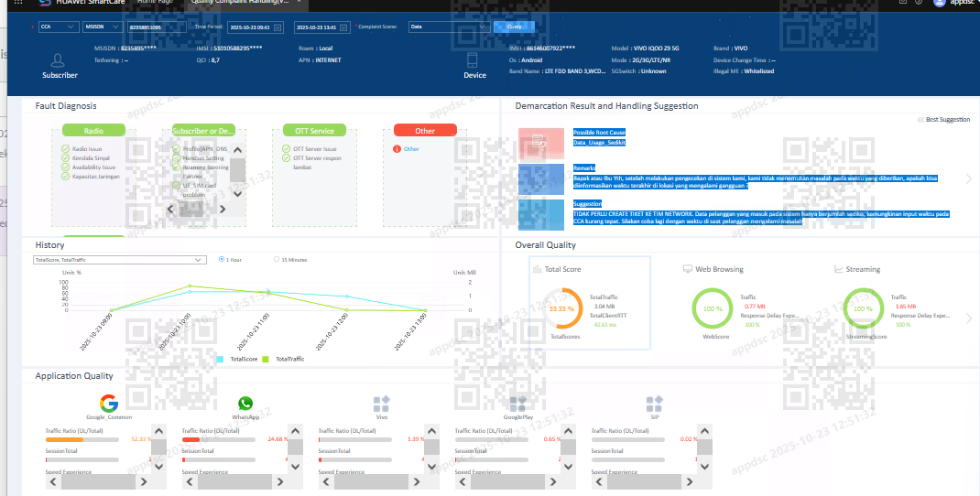Click the Possible Root Cause thumbnail icon
980x496 pixels.
pyautogui.click(x=541, y=144)
